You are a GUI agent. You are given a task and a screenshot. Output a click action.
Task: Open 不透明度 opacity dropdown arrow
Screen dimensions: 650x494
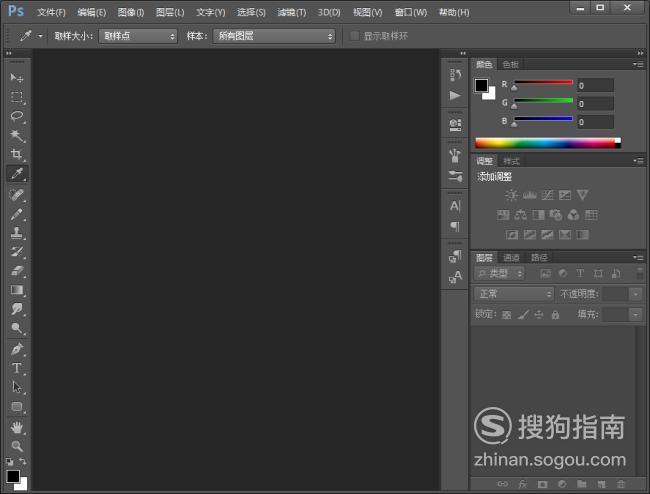pos(635,294)
